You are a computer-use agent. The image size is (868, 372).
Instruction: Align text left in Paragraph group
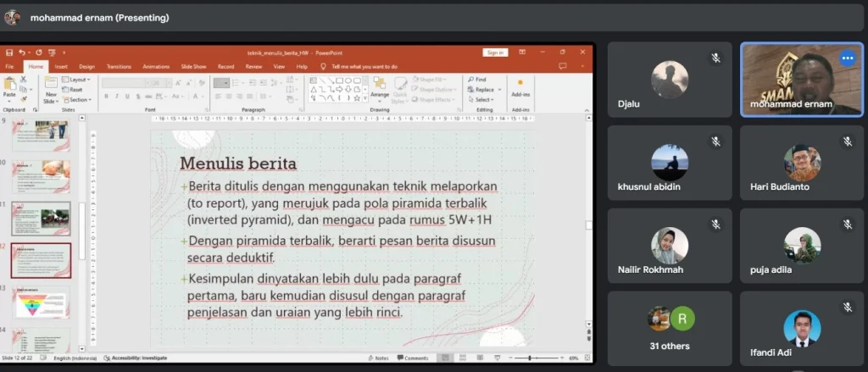tap(217, 97)
